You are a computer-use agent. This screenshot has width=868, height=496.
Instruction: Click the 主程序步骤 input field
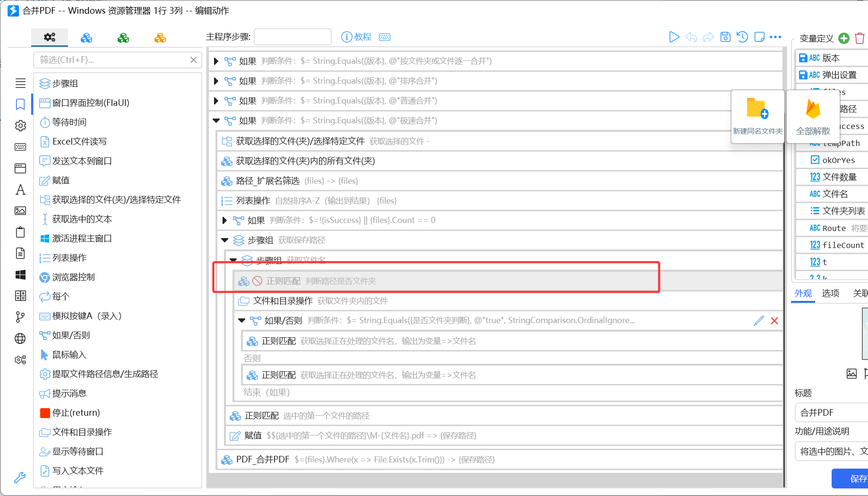click(x=293, y=37)
